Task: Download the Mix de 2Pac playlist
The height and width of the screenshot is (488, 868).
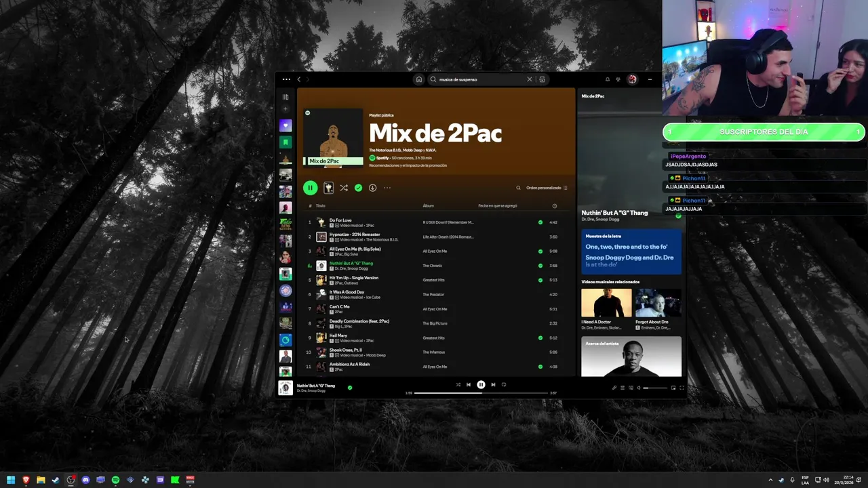Action: pyautogui.click(x=372, y=188)
